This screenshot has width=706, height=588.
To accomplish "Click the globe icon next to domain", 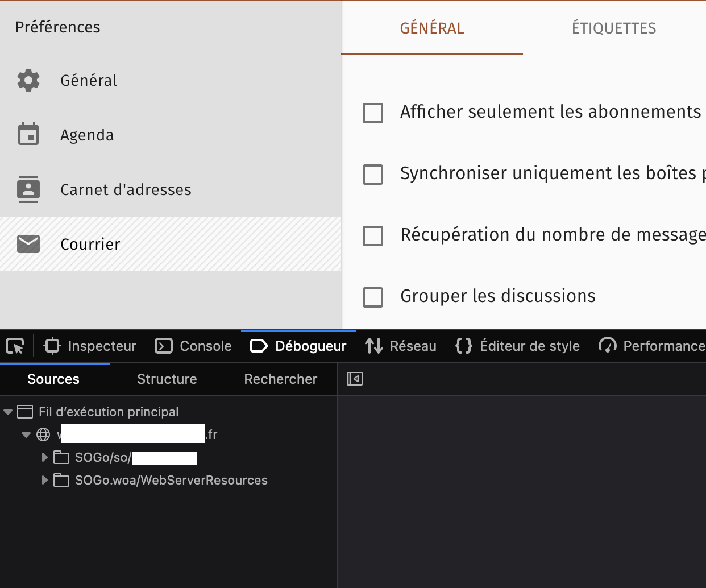I will [43, 435].
